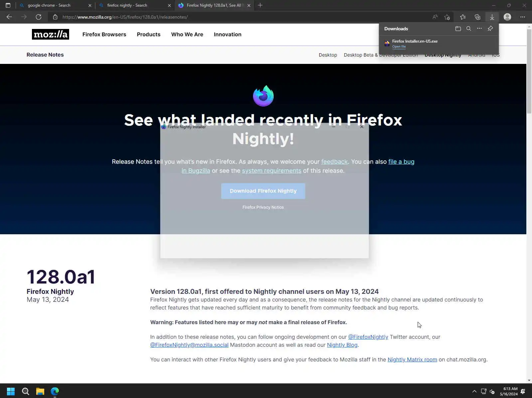Image resolution: width=532 pixels, height=398 pixels.
Task: Open the downloaded Firefox Installer file
Action: [x=399, y=47]
